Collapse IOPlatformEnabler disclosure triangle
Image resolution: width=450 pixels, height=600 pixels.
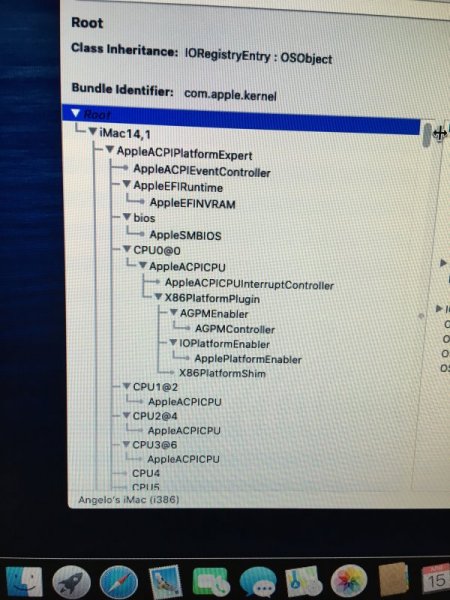[x=173, y=342]
